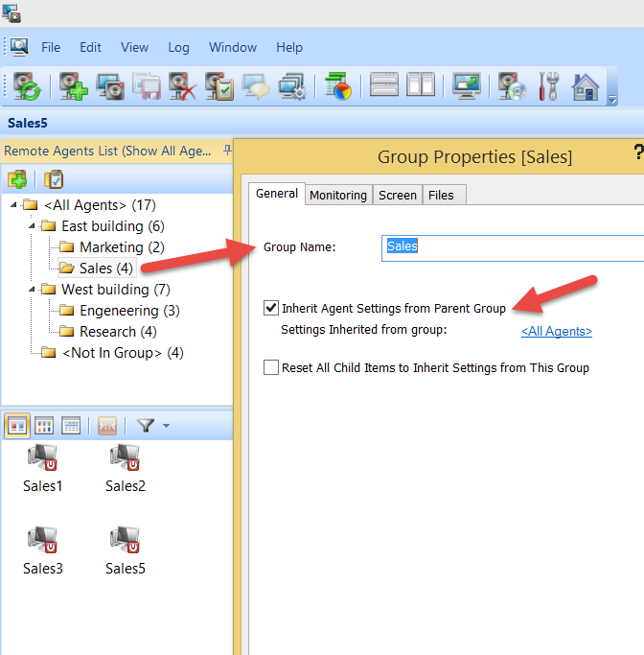Select the horizontal split layout icon

click(x=384, y=84)
